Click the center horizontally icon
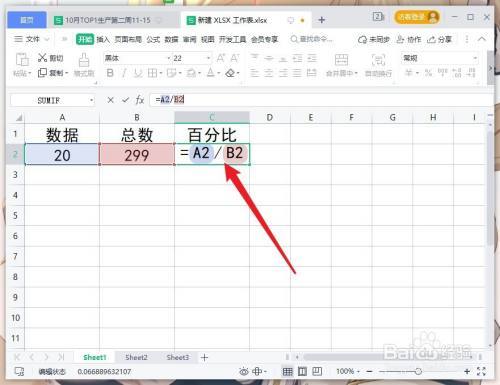The height and width of the screenshot is (385, 500). pyautogui.click(x=269, y=73)
